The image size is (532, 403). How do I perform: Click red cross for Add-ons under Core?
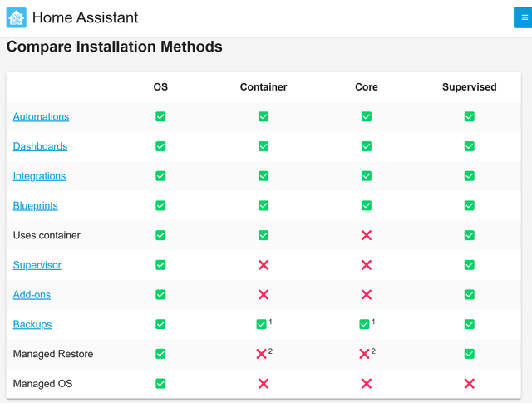[366, 295]
